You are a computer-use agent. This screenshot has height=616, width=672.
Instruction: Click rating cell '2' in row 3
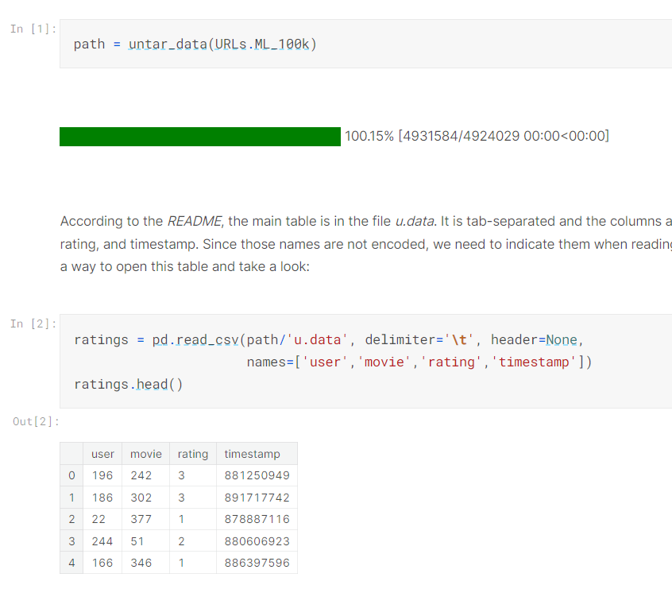pyautogui.click(x=193, y=541)
